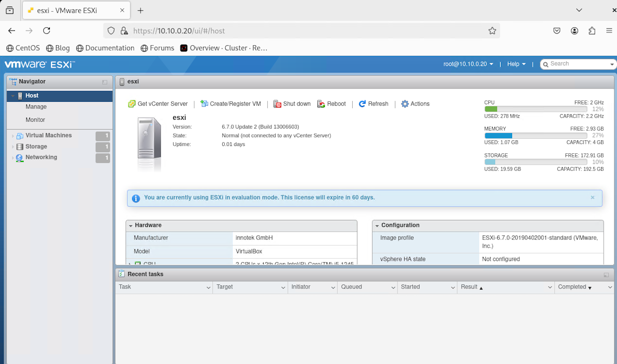
Task: Sort by Completed column header
Action: [572, 287]
